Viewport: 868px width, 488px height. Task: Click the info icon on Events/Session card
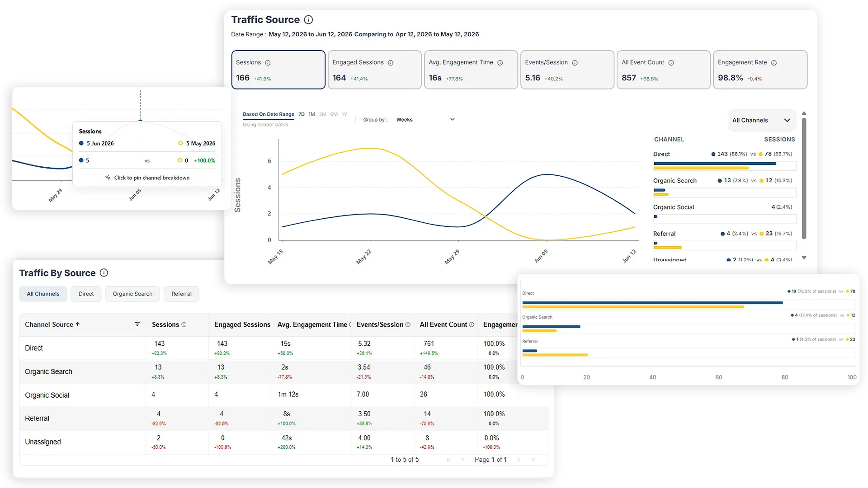click(575, 63)
